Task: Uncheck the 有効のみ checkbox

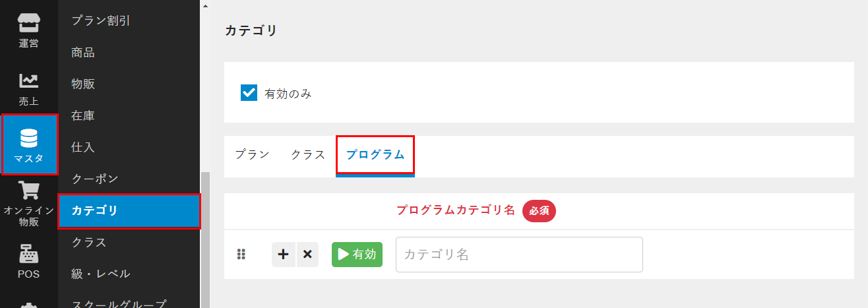Action: 249,93
